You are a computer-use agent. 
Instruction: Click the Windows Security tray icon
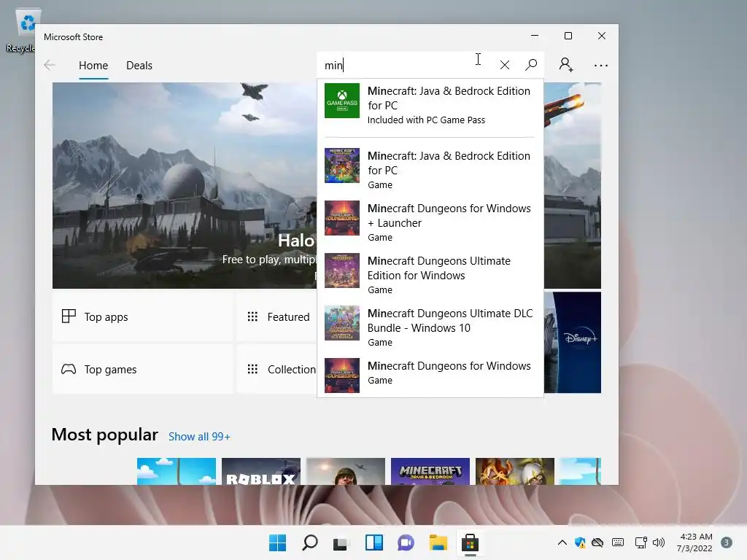click(580, 542)
